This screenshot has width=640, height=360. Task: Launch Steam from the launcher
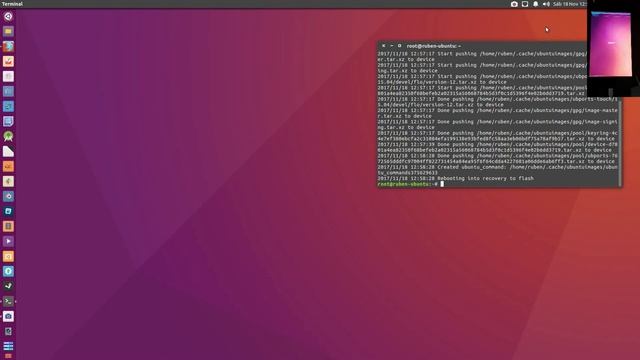coord(8,286)
